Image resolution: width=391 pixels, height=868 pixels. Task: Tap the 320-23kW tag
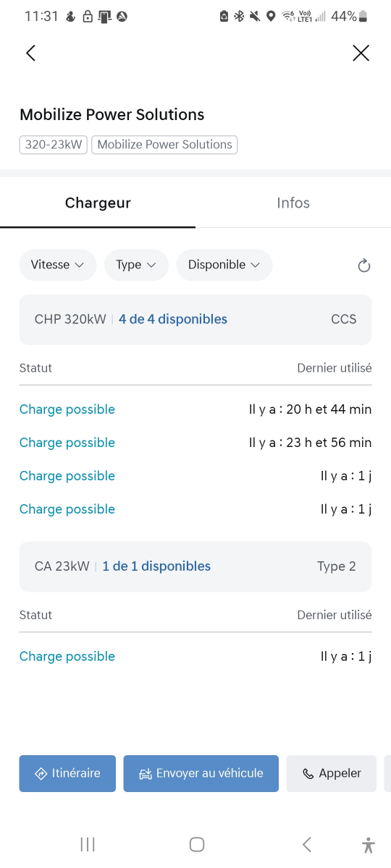pyautogui.click(x=54, y=145)
